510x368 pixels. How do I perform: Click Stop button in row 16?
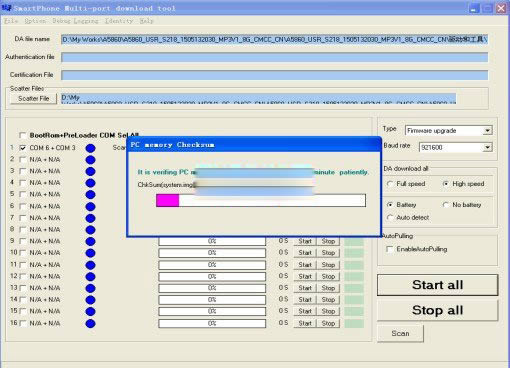328,323
